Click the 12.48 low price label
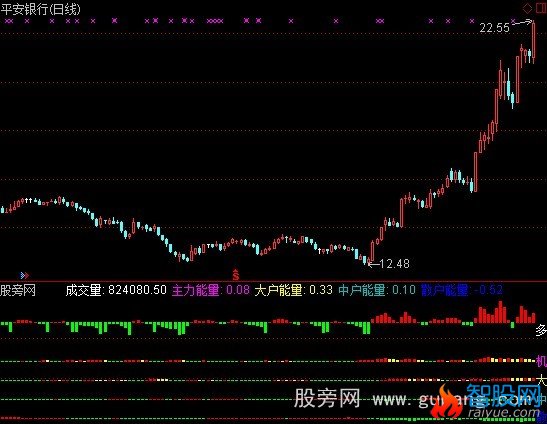 click(x=395, y=264)
